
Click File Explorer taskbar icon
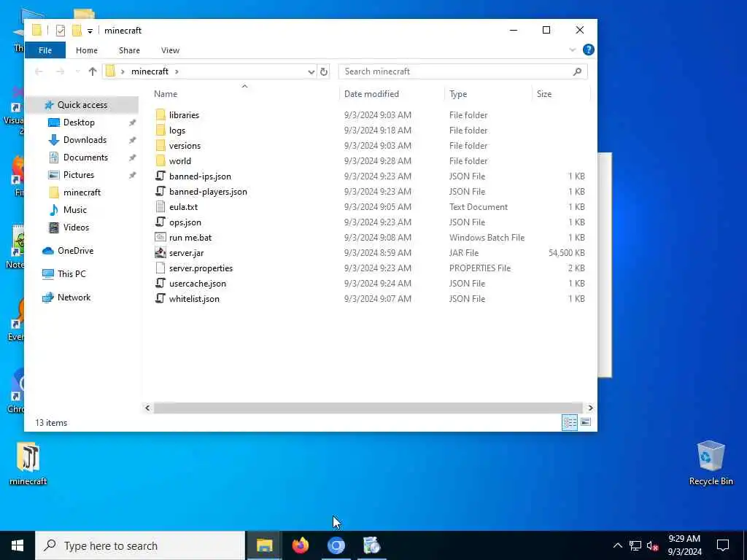tap(264, 545)
